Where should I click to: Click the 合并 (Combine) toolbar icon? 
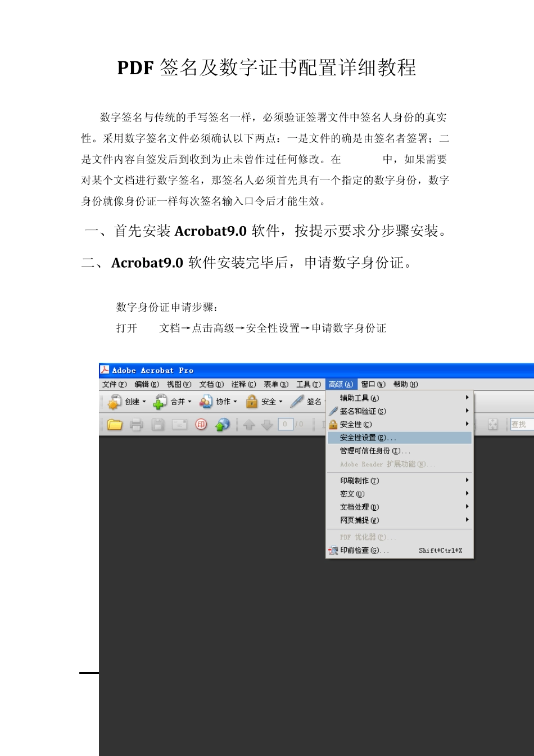(x=160, y=402)
